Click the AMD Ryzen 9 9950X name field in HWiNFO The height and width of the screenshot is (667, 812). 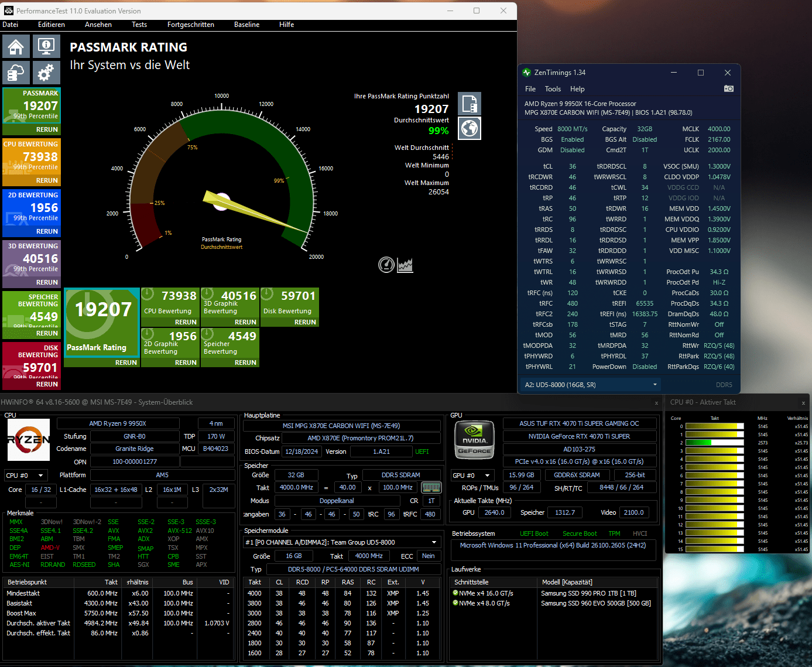(x=118, y=423)
